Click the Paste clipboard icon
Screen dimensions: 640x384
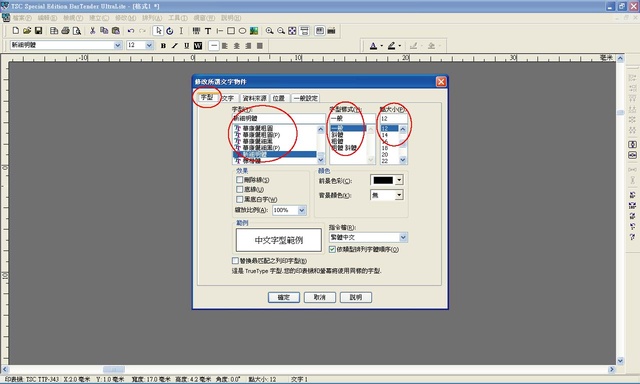(x=116, y=31)
